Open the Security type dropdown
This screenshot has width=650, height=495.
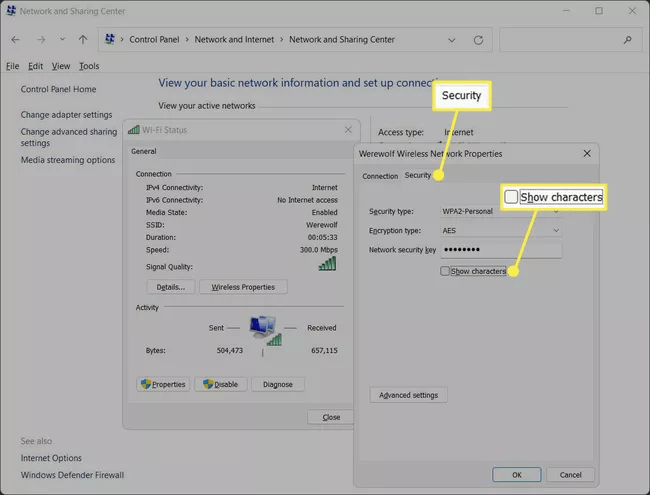[501, 211]
